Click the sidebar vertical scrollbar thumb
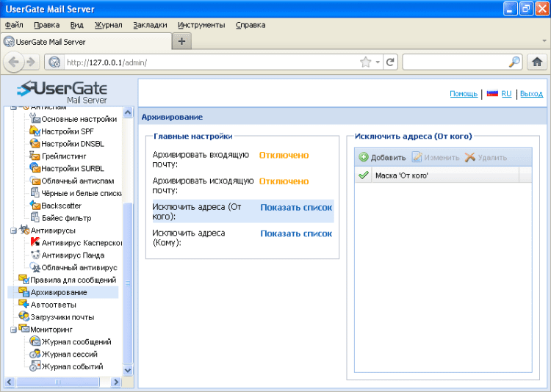551x392 pixels. 128,283
